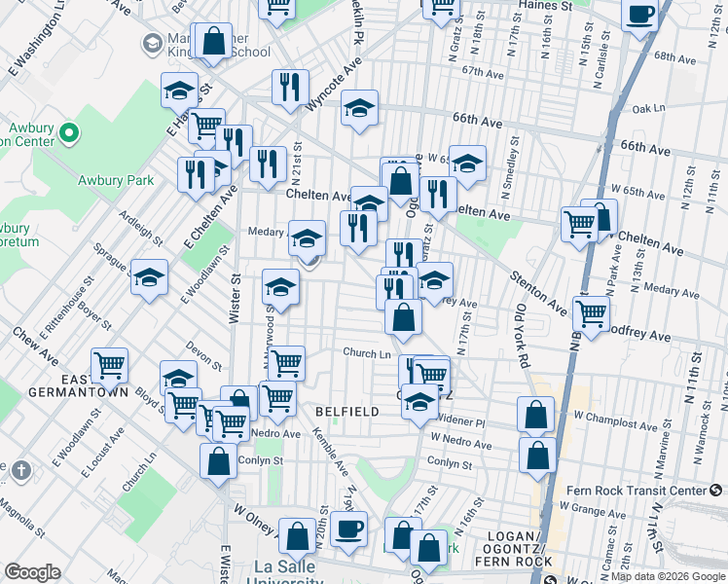The image size is (728, 584).
Task: Select the restaurant marker just east of Ogontz on Chelten Ave
Action: [x=438, y=197]
